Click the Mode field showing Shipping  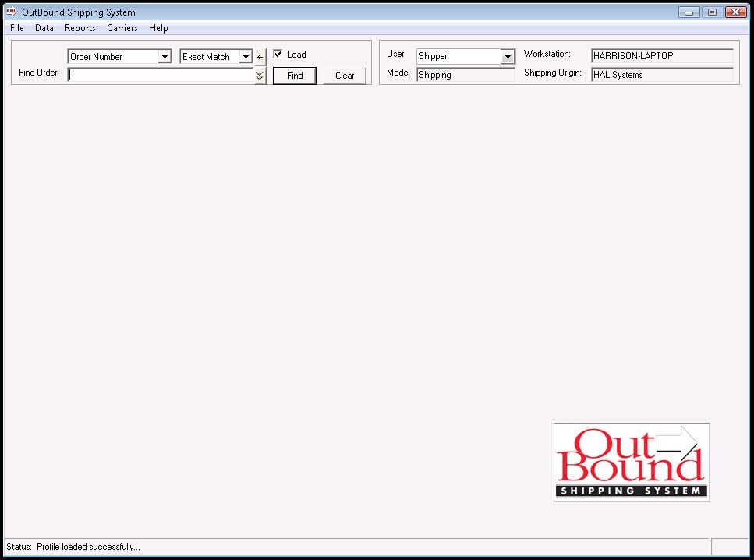click(465, 75)
